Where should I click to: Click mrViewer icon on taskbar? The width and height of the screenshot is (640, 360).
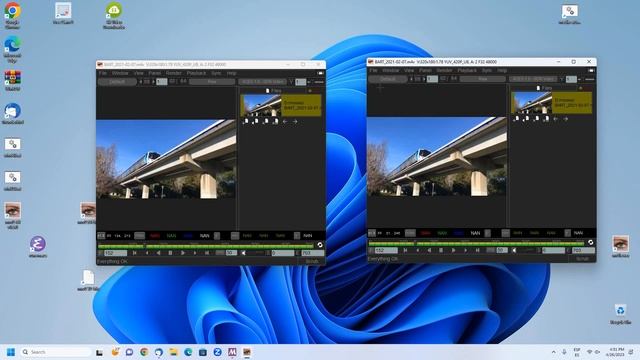[x=247, y=352]
